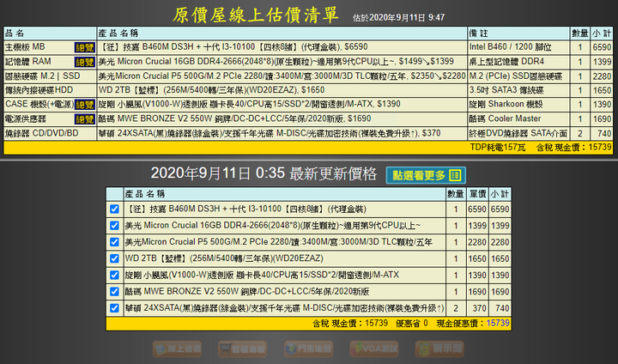Uncheck the 旋剛 小颶風 case row checkbox
The image size is (618, 364).
coord(114,275)
